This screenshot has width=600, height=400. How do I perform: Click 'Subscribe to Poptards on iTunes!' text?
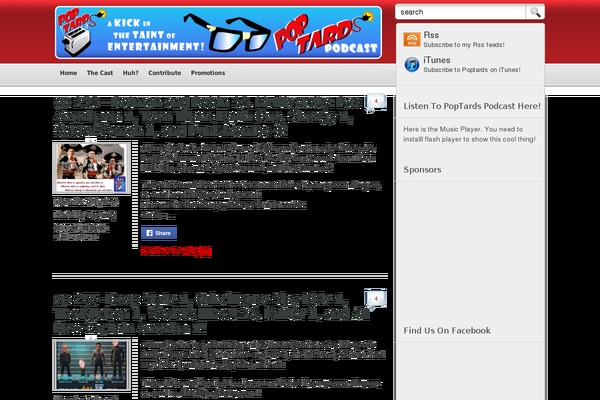[472, 70]
